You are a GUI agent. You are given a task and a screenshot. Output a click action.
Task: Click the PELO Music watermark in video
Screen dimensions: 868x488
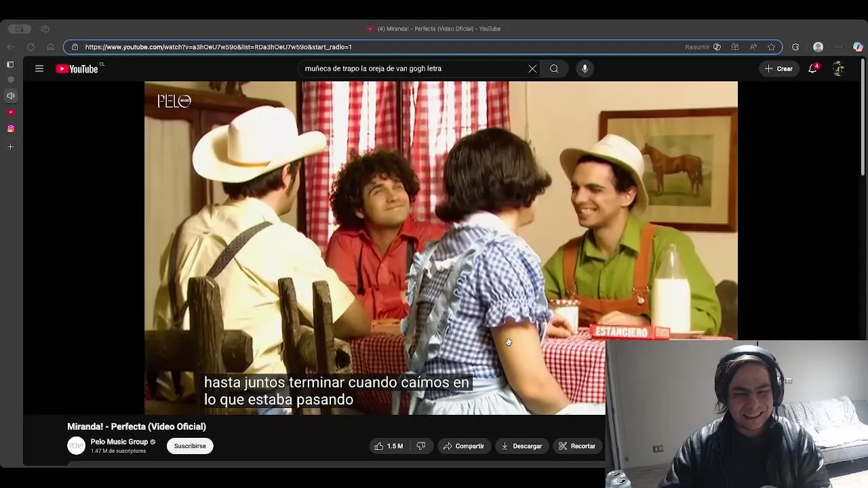click(x=174, y=101)
